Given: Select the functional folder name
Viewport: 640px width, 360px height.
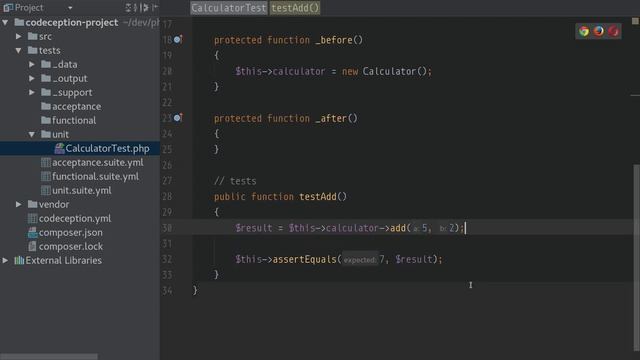Looking at the screenshot, I should (x=74, y=120).
